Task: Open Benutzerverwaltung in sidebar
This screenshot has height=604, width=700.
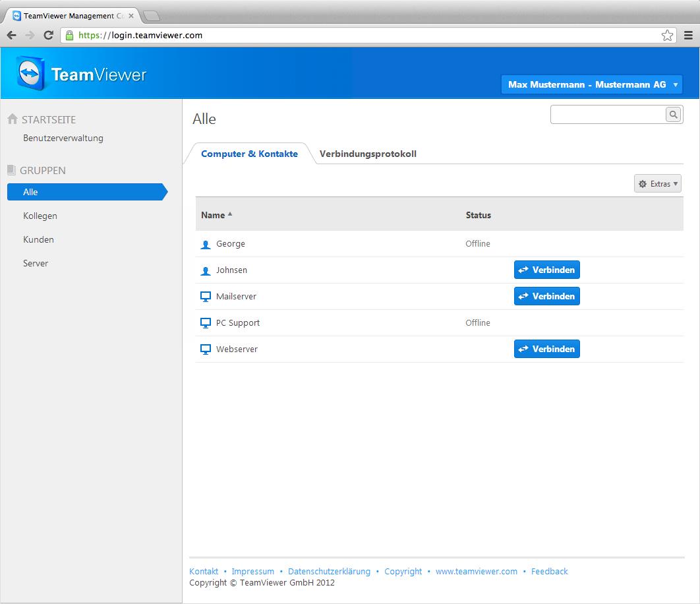Action: [x=63, y=138]
